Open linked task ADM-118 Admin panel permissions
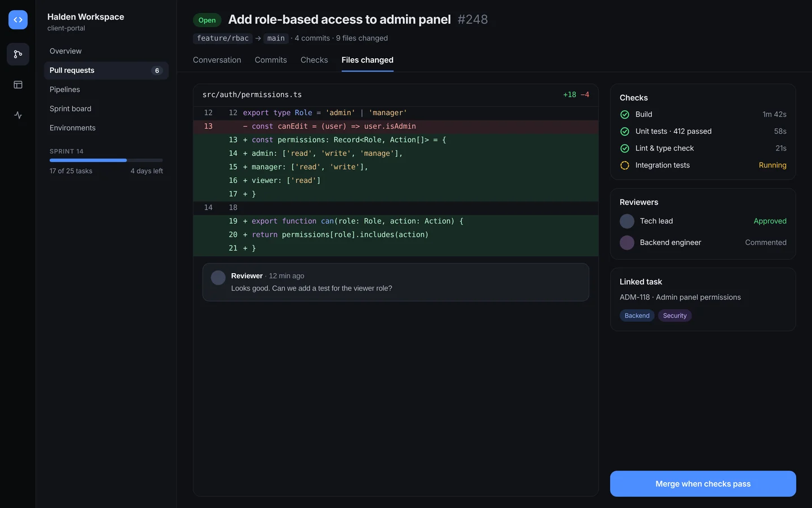812x508 pixels. [680, 297]
